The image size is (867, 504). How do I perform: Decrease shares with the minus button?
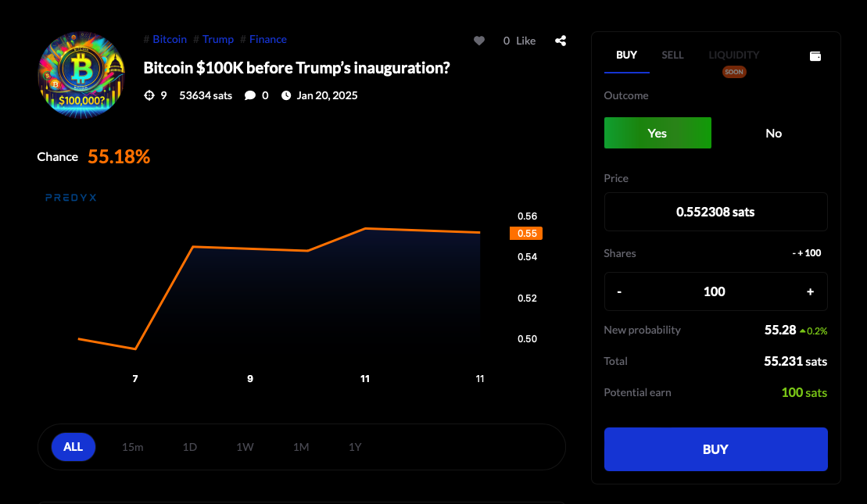pos(619,291)
